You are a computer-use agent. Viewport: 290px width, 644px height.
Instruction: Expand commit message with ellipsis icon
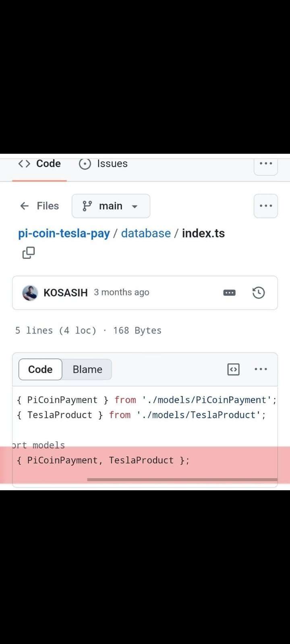point(229,293)
